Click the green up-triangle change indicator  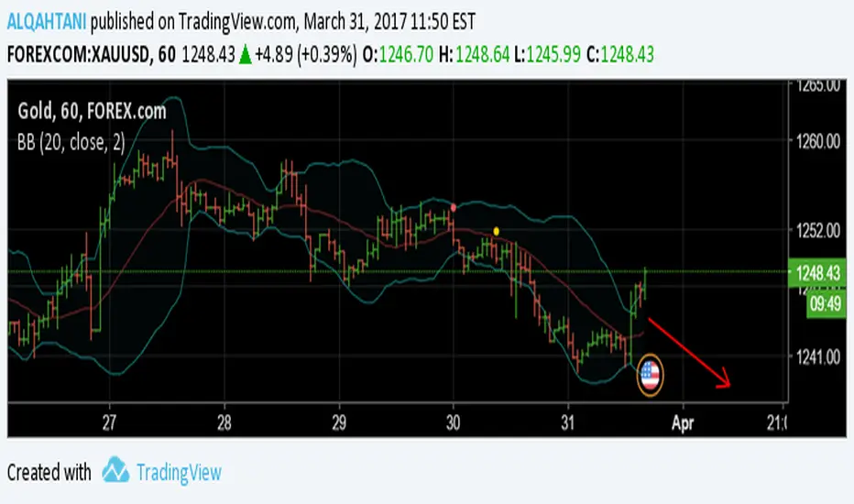pos(245,55)
